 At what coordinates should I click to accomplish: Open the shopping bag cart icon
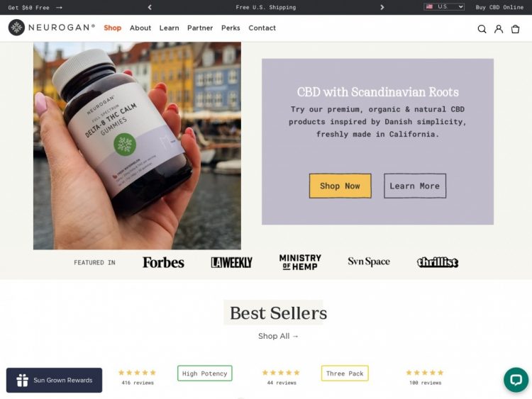[x=515, y=29]
